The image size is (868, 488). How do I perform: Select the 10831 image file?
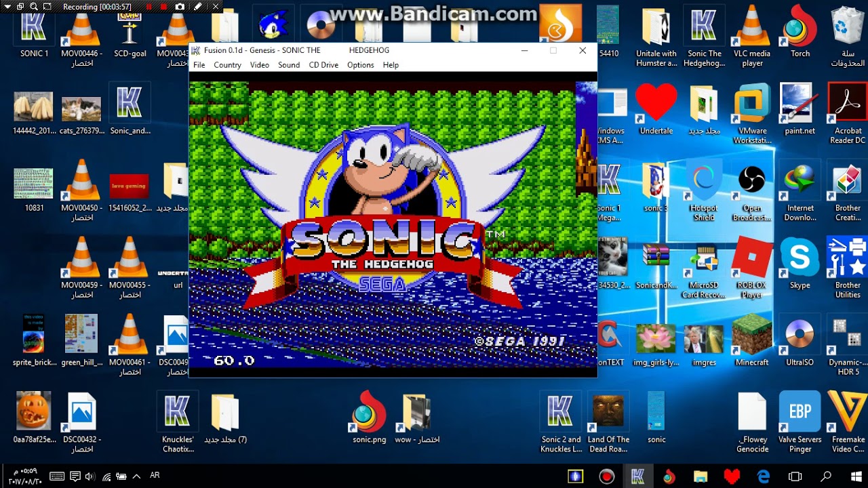click(34, 189)
